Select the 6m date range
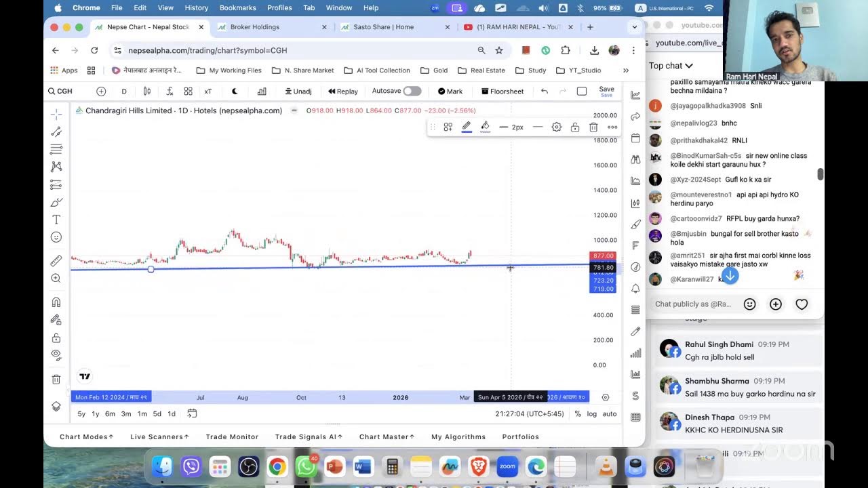This screenshot has height=488, width=868. tap(110, 413)
